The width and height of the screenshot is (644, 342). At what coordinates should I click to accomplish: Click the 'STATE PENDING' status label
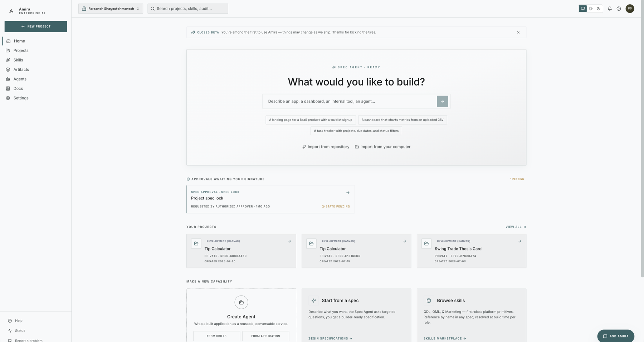click(x=336, y=206)
